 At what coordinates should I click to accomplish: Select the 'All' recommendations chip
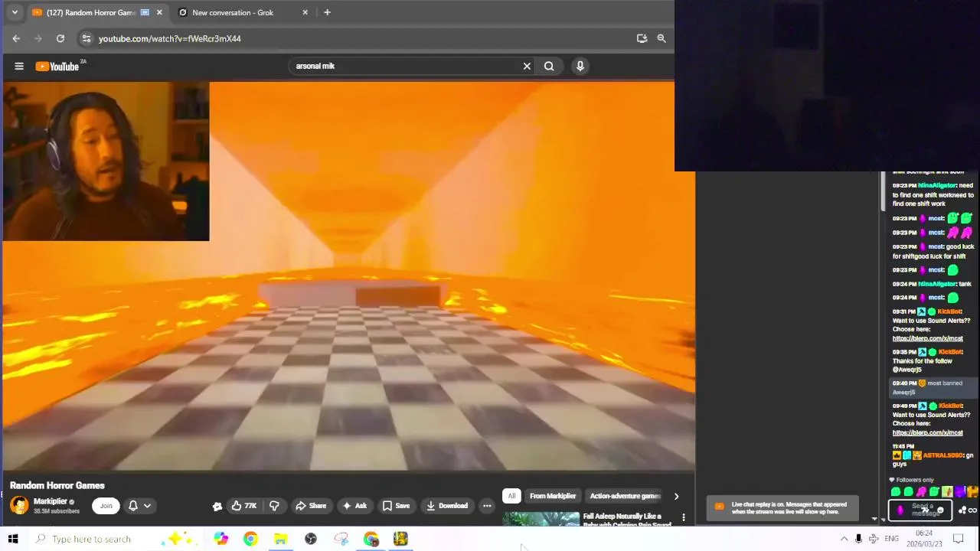(511, 496)
